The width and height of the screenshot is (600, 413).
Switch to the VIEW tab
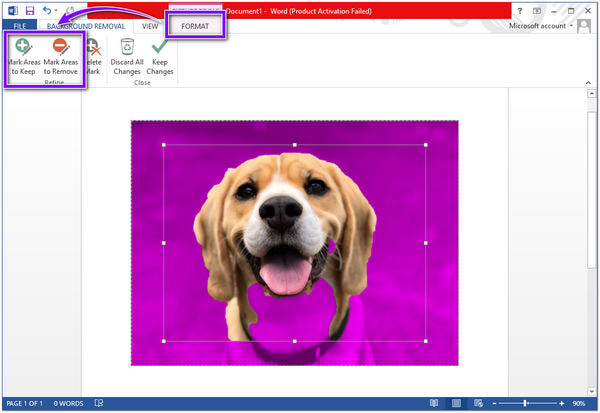click(150, 26)
